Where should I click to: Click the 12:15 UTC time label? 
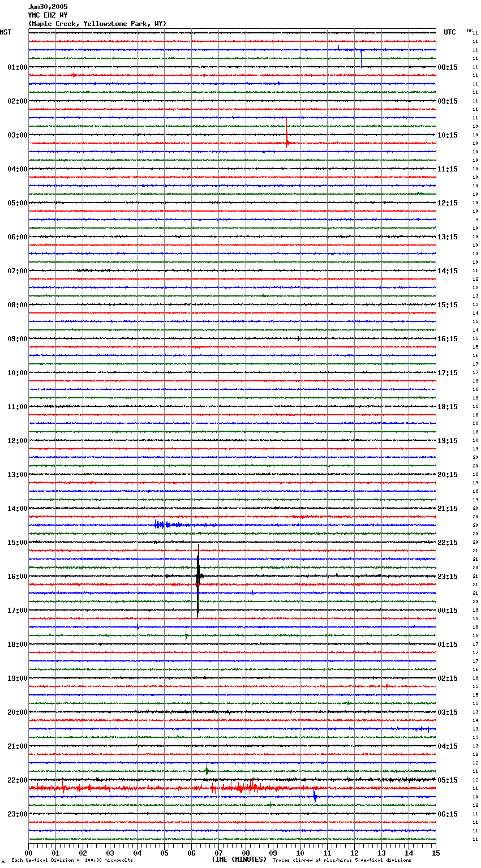pyautogui.click(x=448, y=203)
